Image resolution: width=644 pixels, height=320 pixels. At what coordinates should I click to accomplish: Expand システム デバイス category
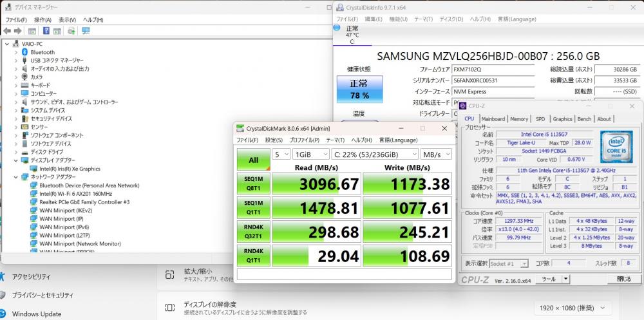[15, 110]
